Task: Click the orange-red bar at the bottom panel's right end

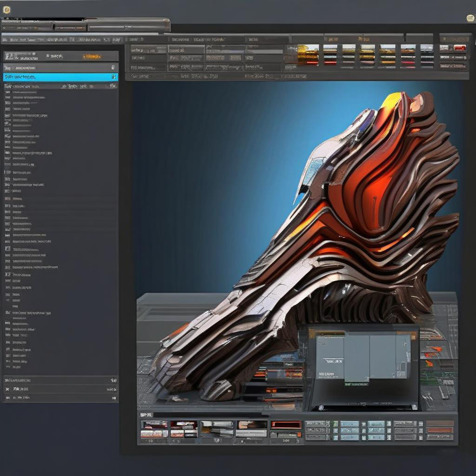Action: [x=440, y=430]
